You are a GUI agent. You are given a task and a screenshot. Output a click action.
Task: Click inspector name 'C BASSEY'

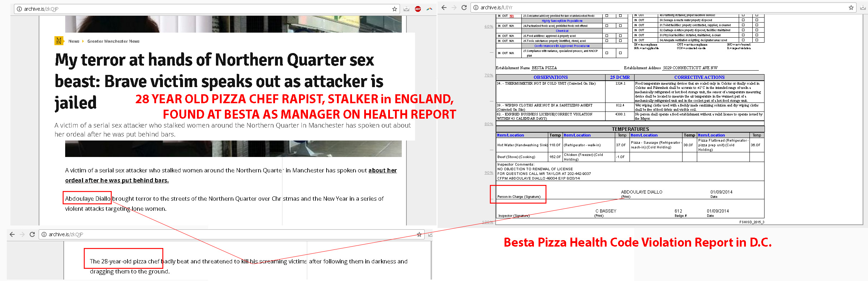click(x=606, y=211)
